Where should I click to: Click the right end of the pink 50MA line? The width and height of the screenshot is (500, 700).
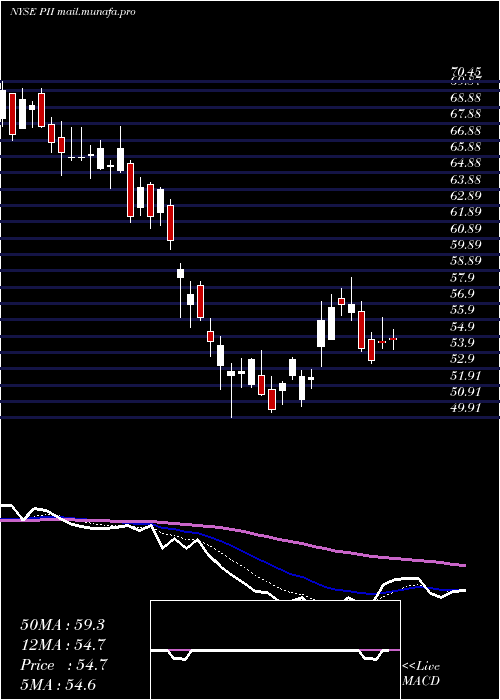tap(463, 565)
